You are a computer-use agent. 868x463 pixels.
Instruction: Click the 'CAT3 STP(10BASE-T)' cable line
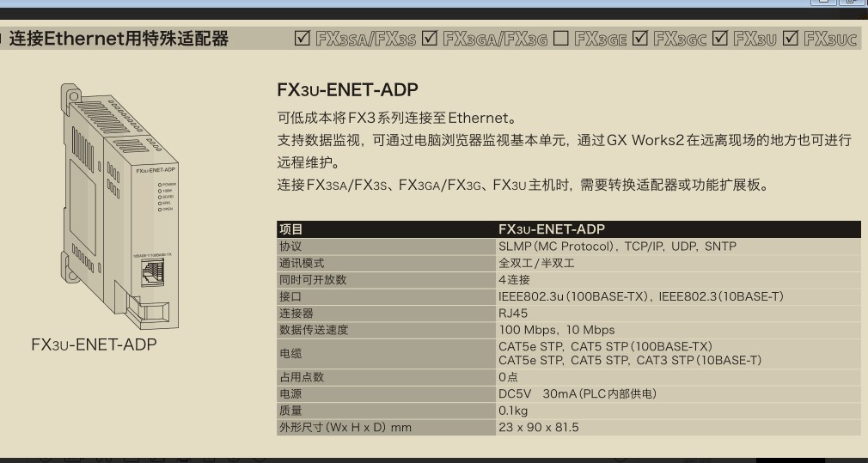pos(700,361)
